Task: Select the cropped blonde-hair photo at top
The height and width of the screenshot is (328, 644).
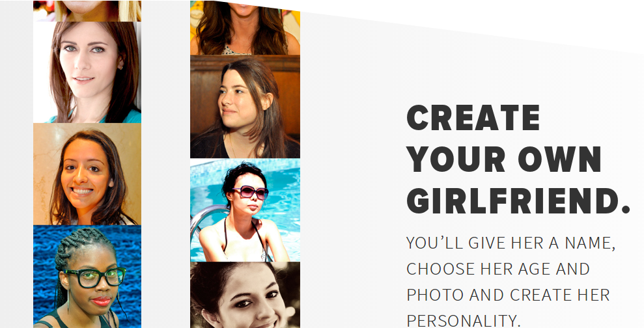Action: 87,10
